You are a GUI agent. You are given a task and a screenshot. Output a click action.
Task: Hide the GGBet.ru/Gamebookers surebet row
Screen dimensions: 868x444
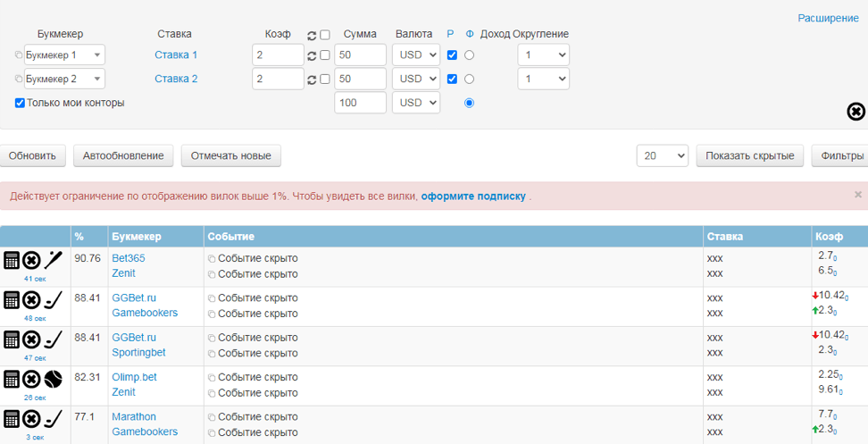coord(31,299)
